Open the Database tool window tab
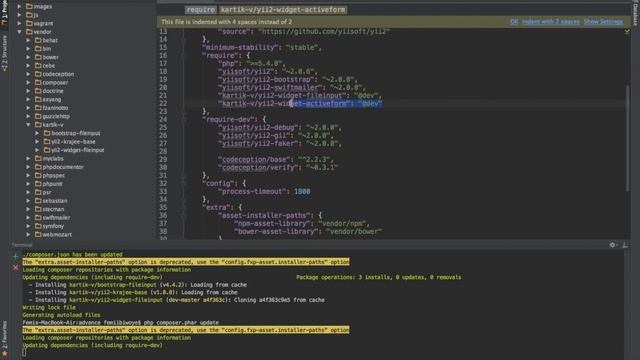 tap(636, 13)
